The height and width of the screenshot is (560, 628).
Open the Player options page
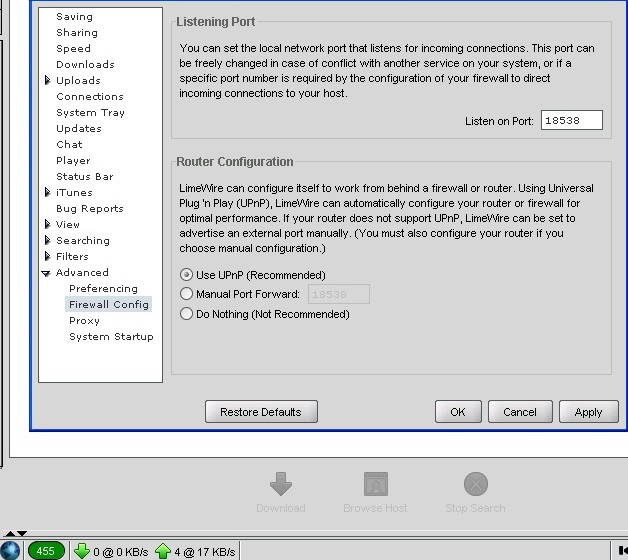[x=73, y=161]
